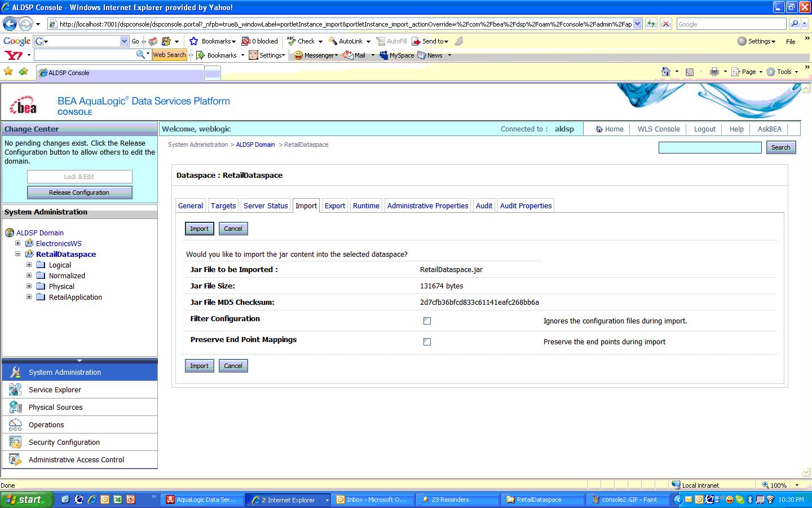Click the RSS feeds icon
Viewport: 812px width, 508px height.
(x=689, y=72)
